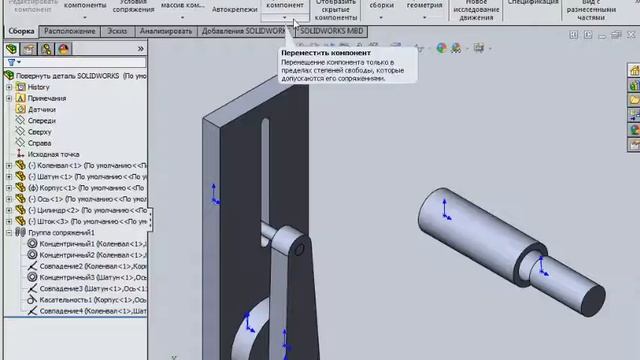Click Вид с разнесенными частями button

(x=591, y=10)
